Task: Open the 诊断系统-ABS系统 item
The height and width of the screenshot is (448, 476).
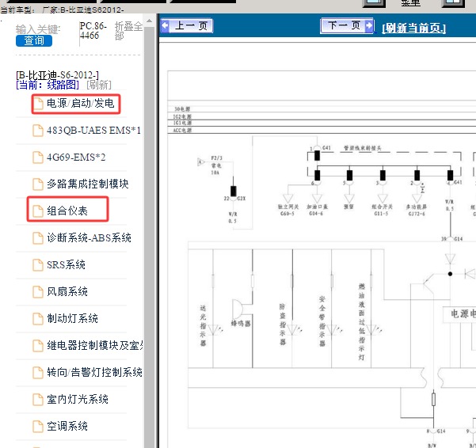Action: point(89,237)
